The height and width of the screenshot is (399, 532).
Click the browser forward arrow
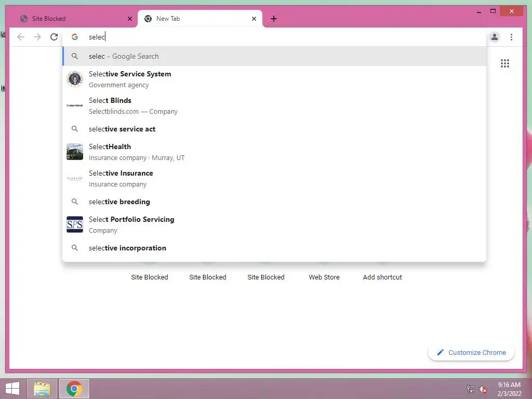(x=37, y=37)
